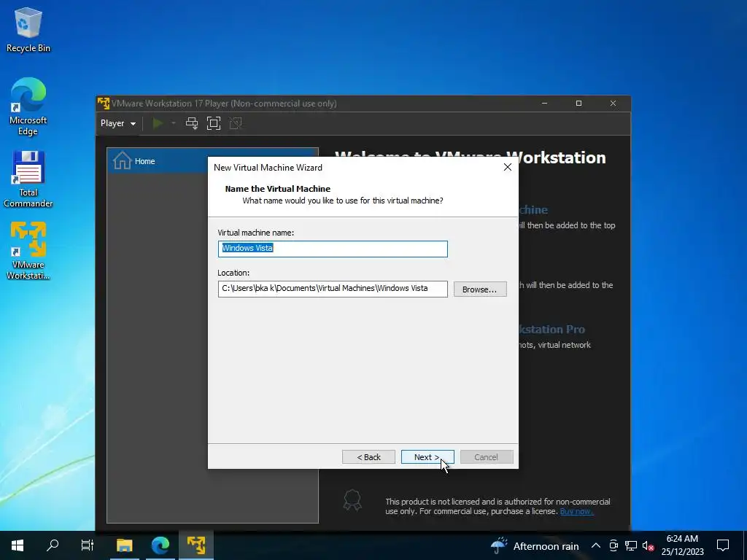Enter full screen mode icon
The height and width of the screenshot is (560, 747).
click(214, 123)
